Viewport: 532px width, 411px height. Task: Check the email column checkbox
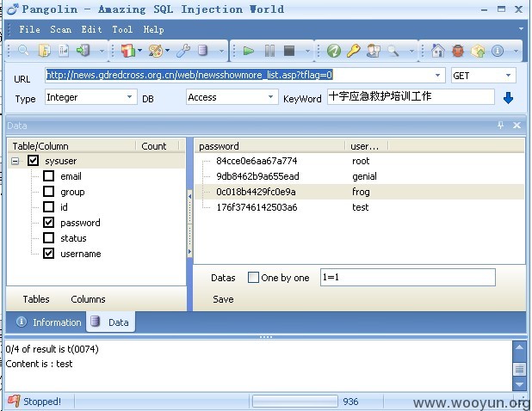[48, 176]
